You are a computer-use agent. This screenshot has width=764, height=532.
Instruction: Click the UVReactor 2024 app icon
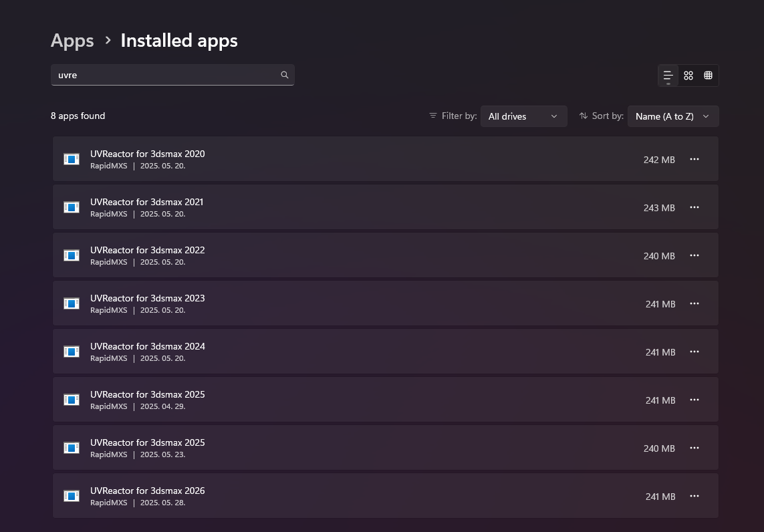(x=71, y=352)
